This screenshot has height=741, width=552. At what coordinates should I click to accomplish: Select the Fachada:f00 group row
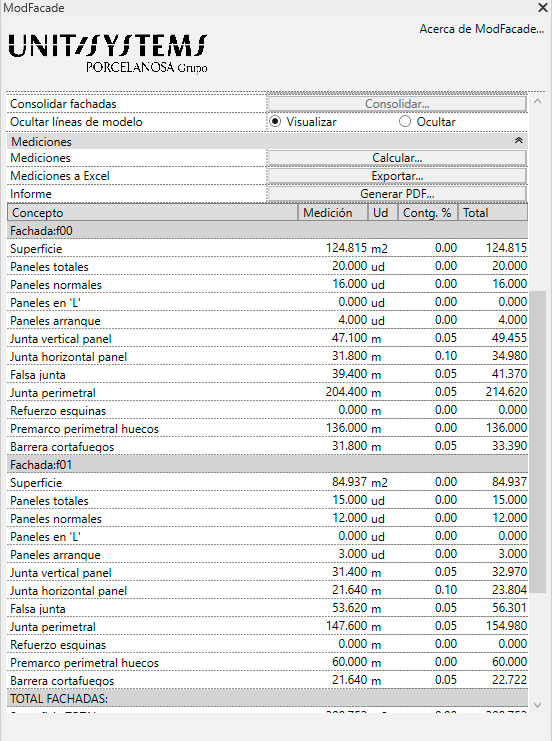267,231
